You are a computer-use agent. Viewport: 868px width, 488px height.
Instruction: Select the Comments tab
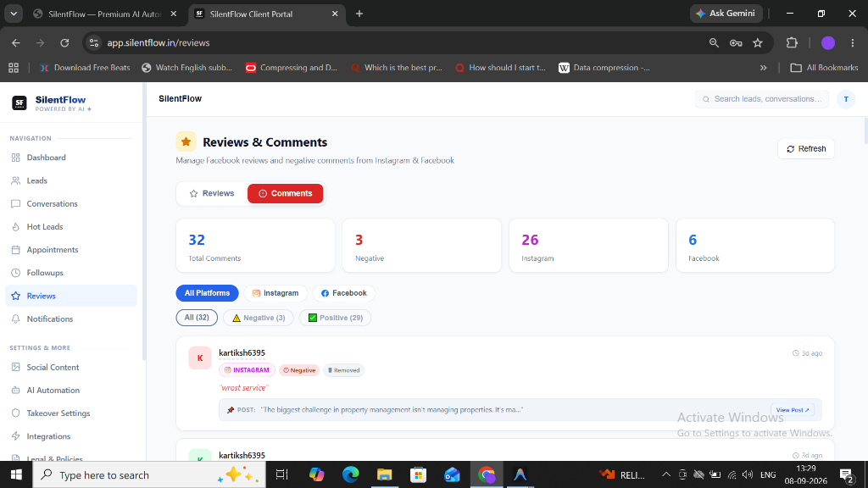pyautogui.click(x=285, y=194)
